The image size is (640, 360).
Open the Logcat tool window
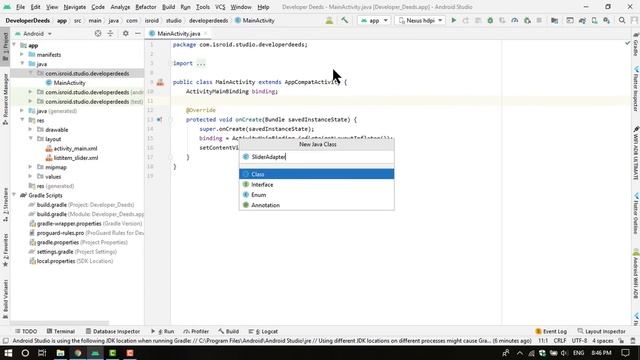[x=263, y=331]
